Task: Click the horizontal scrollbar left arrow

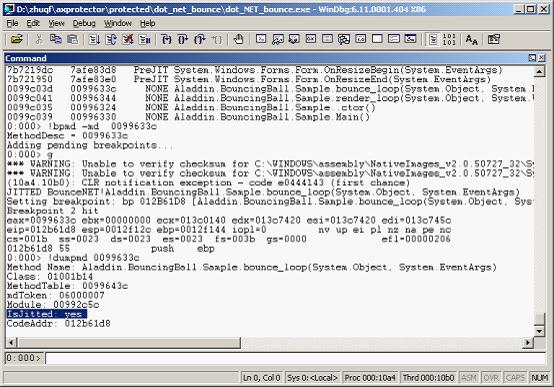Action: 11,342
